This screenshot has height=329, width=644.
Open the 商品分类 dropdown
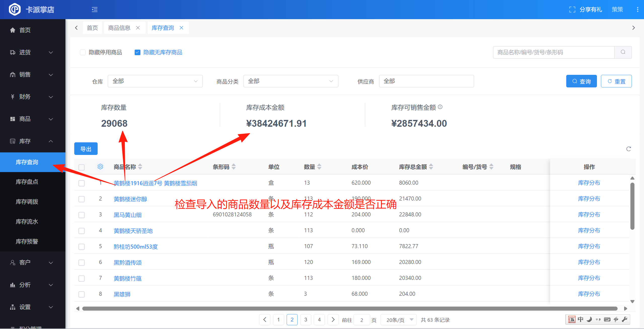pos(290,81)
